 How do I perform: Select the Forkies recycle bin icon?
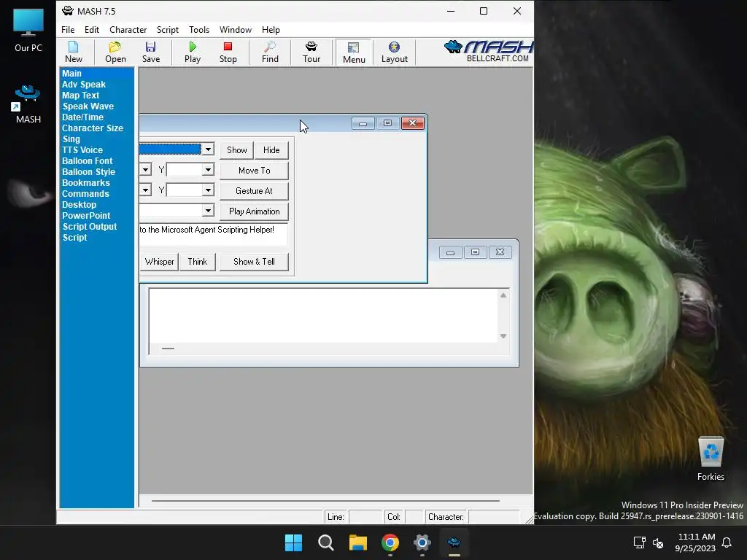pyautogui.click(x=711, y=459)
